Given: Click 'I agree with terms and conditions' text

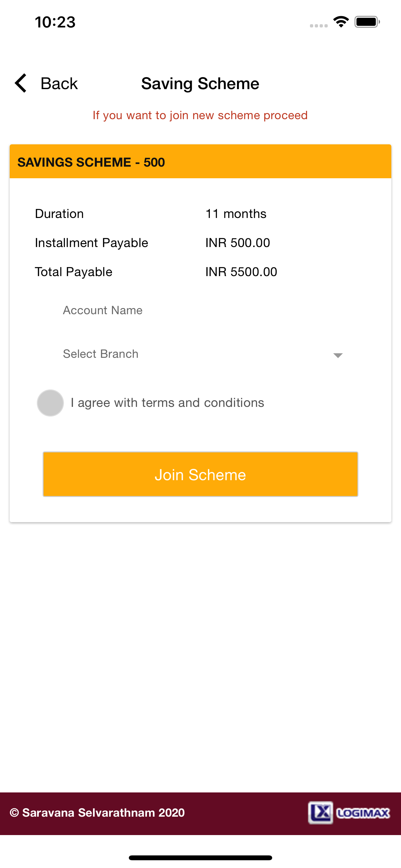Looking at the screenshot, I should pos(168,403).
